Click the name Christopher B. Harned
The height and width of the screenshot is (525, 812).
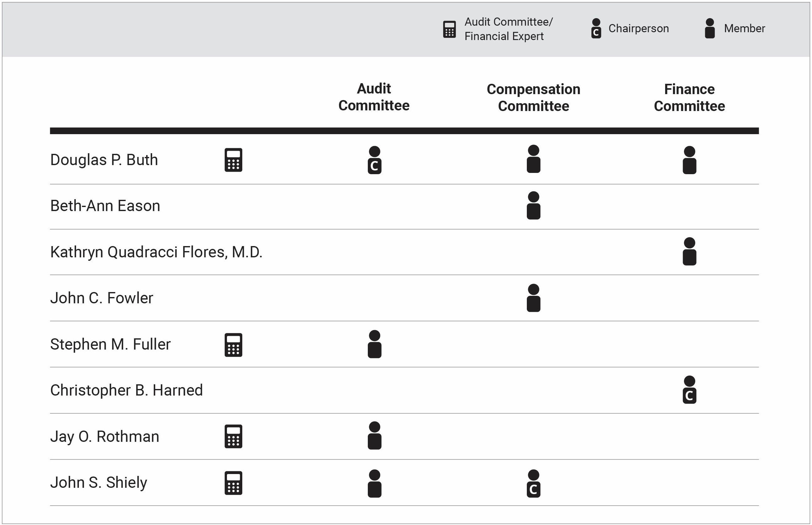(126, 390)
